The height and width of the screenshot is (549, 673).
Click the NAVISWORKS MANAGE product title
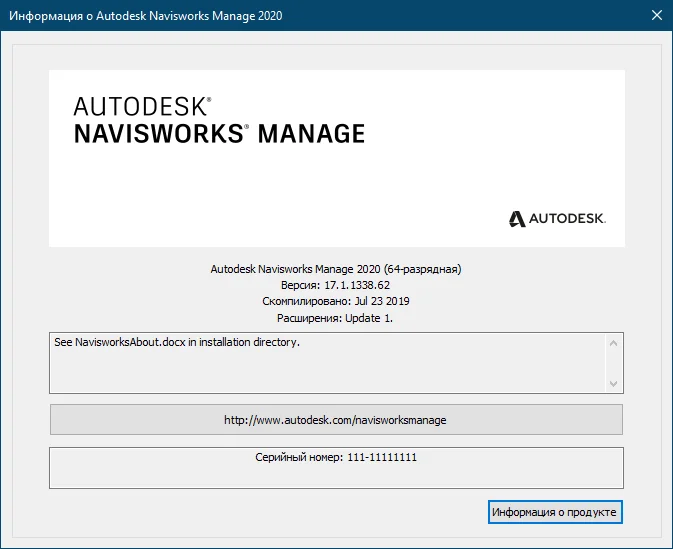point(219,134)
